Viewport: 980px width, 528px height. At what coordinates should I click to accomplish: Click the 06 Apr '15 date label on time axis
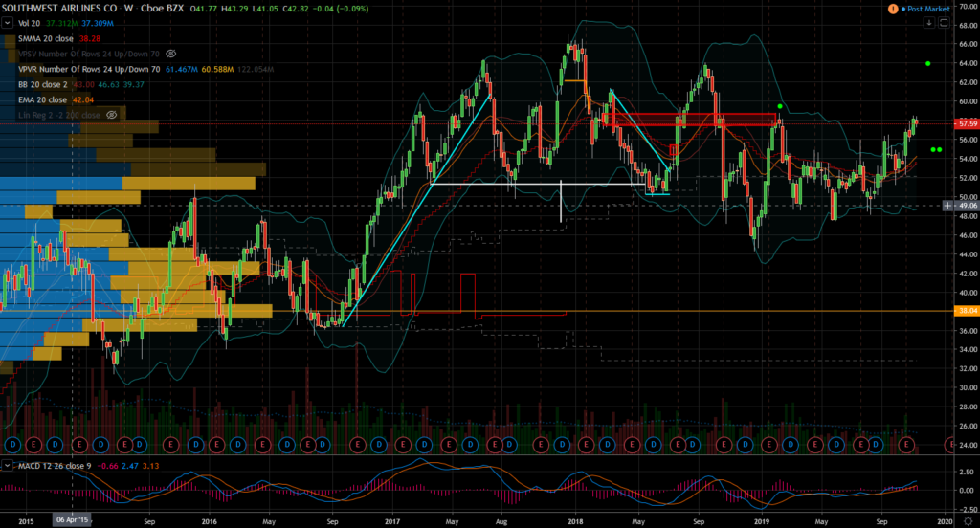73,520
